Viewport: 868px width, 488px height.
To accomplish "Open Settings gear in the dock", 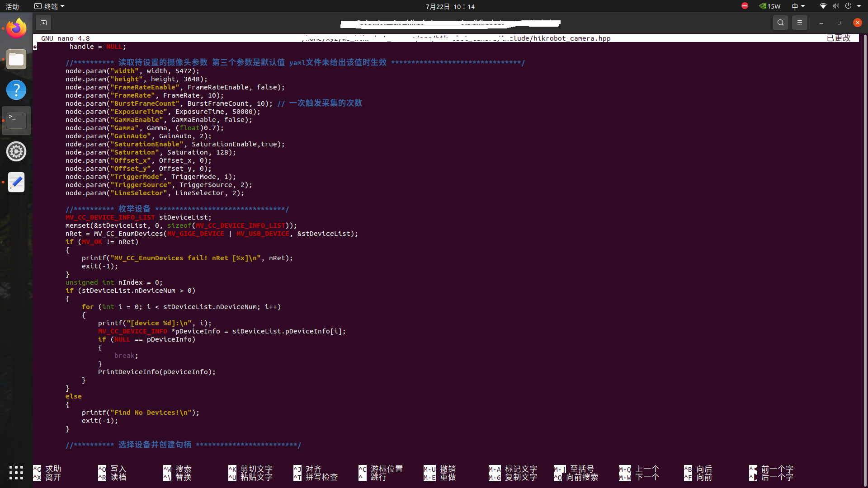I will [16, 151].
